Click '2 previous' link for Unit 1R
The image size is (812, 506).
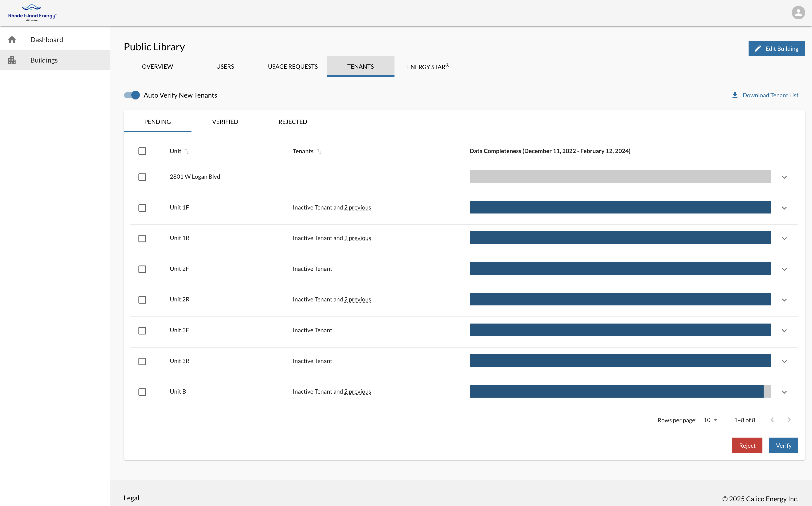(x=358, y=238)
